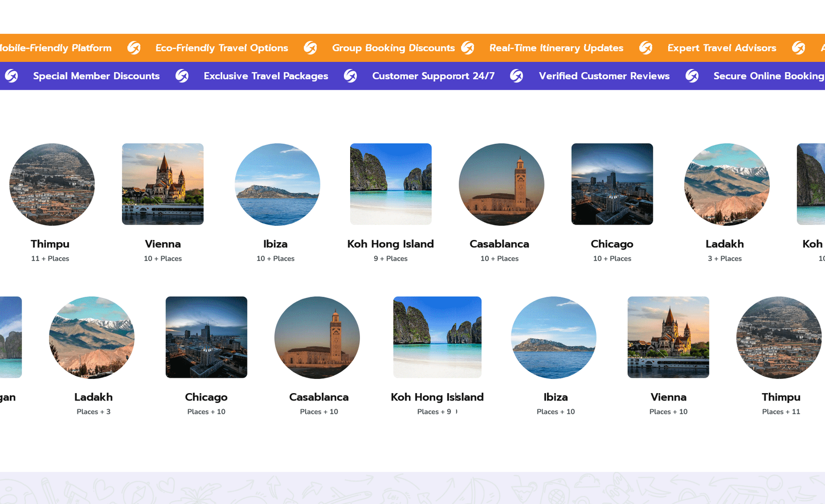Open the Ladakh title above "Places + 3"
825x504 pixels.
point(93,397)
